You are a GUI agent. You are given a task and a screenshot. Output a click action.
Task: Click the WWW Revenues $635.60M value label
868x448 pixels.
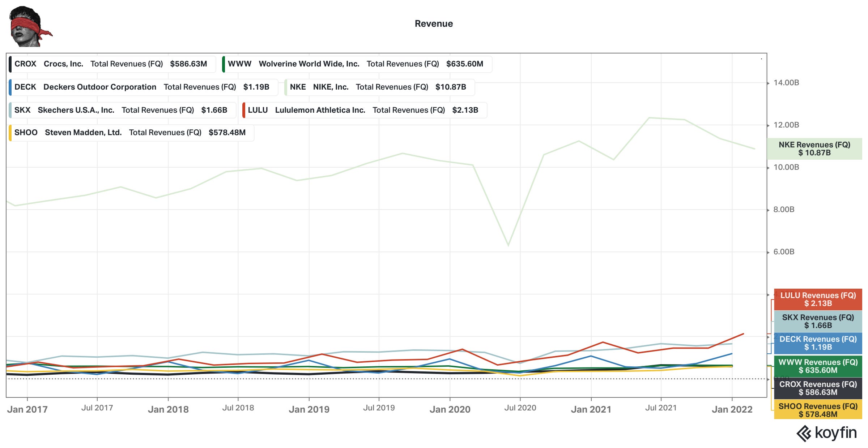point(818,366)
